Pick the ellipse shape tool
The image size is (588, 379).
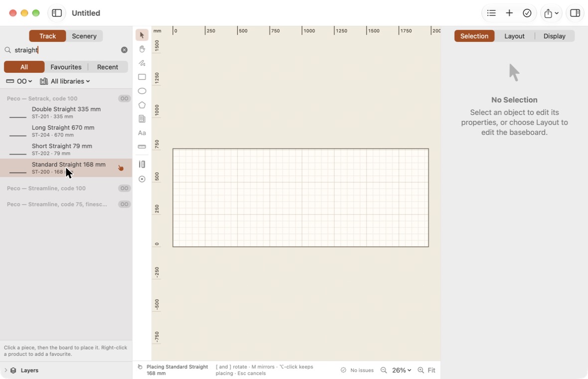click(142, 91)
